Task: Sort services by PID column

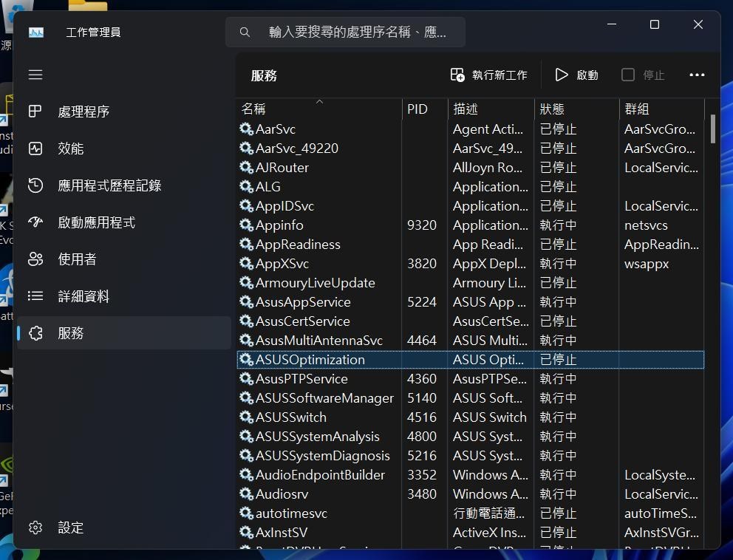Action: (425, 109)
